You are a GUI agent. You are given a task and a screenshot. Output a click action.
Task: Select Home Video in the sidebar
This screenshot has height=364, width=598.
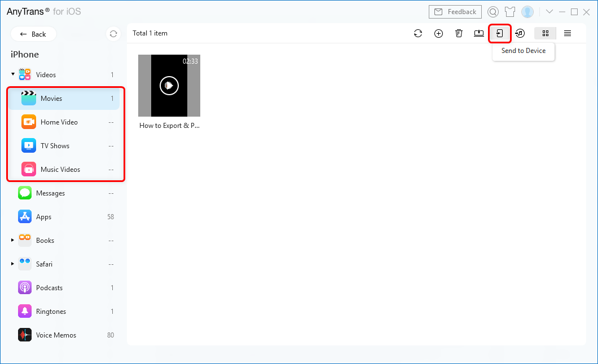coord(59,122)
